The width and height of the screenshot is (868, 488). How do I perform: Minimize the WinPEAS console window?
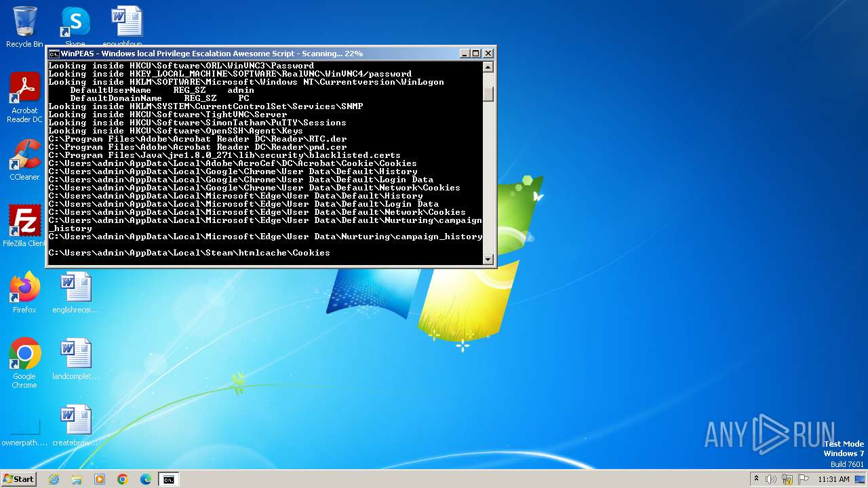coord(465,54)
